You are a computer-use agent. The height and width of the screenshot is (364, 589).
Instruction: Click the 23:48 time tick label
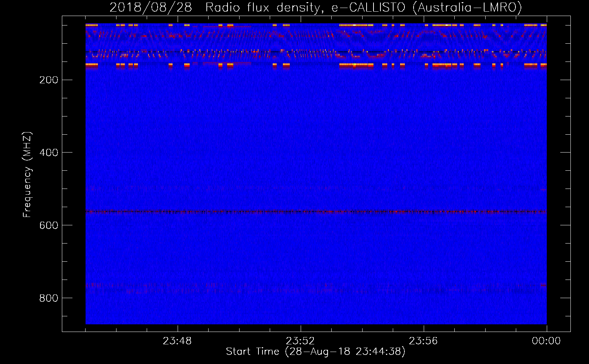[177, 341]
